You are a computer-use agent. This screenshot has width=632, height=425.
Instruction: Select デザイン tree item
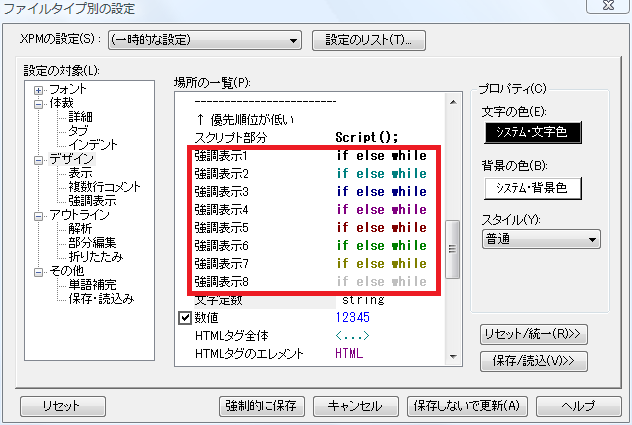click(x=72, y=159)
